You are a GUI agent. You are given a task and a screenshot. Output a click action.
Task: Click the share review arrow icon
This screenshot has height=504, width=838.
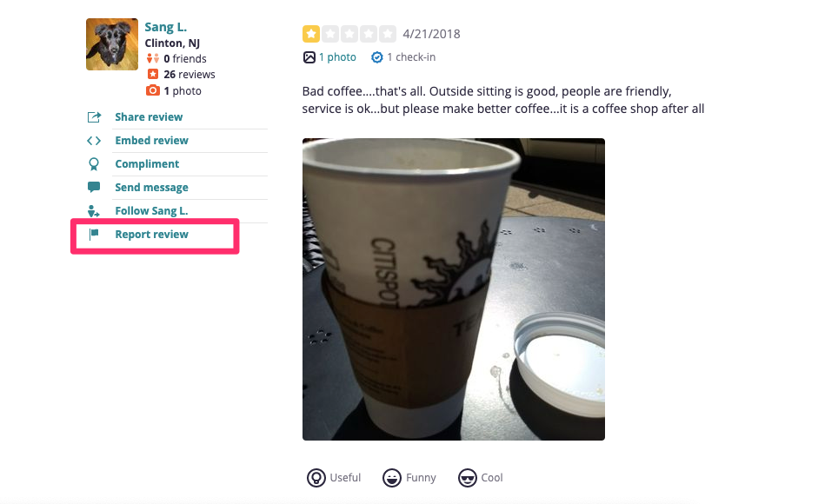(94, 117)
